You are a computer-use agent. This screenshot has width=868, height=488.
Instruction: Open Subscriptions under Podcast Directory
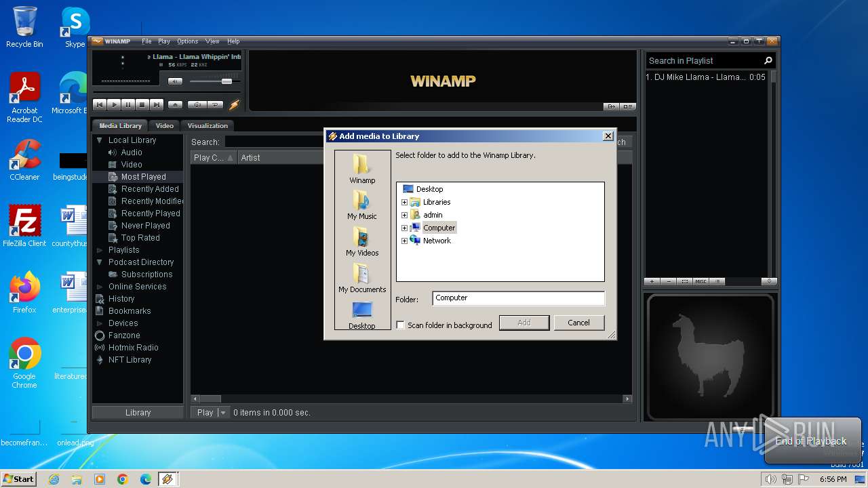tap(146, 274)
